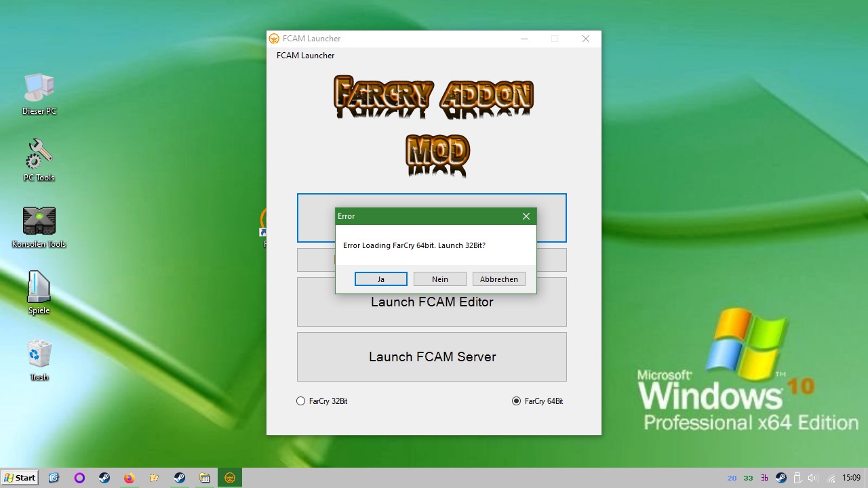Click Ja in the Error dialog

pyautogui.click(x=381, y=279)
